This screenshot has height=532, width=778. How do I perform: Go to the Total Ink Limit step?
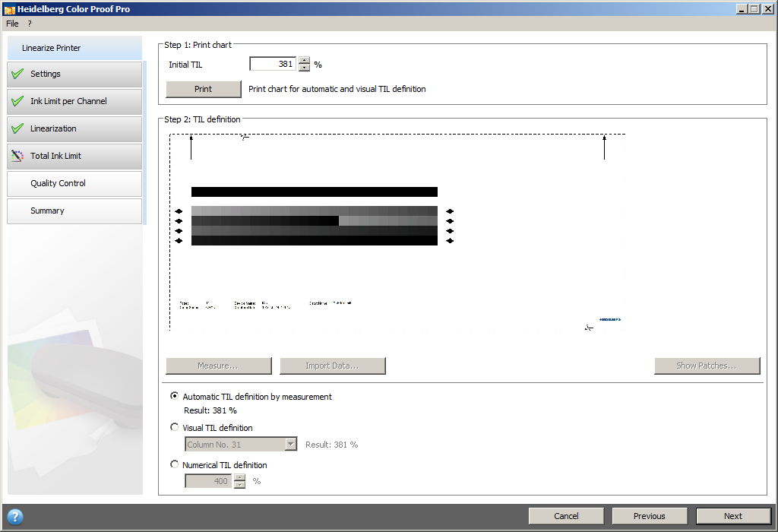pyautogui.click(x=74, y=156)
